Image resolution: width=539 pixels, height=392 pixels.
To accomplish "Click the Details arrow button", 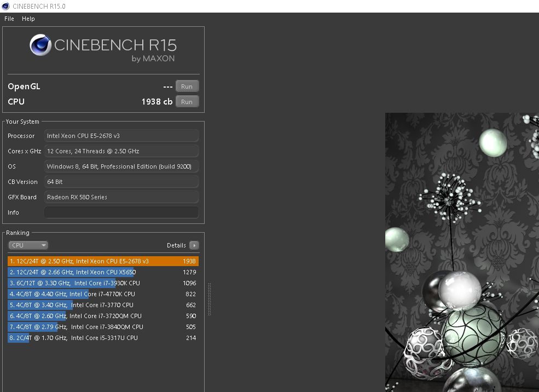I will 194,245.
